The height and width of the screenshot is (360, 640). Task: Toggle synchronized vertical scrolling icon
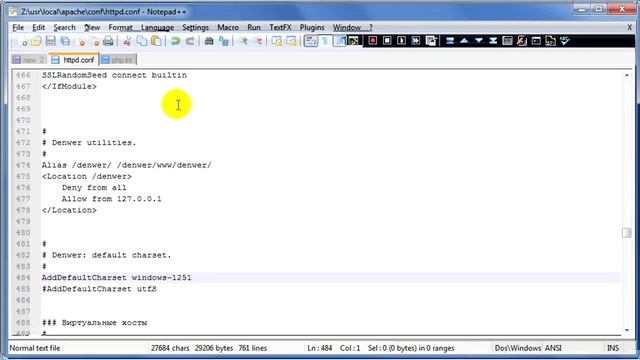[277, 41]
